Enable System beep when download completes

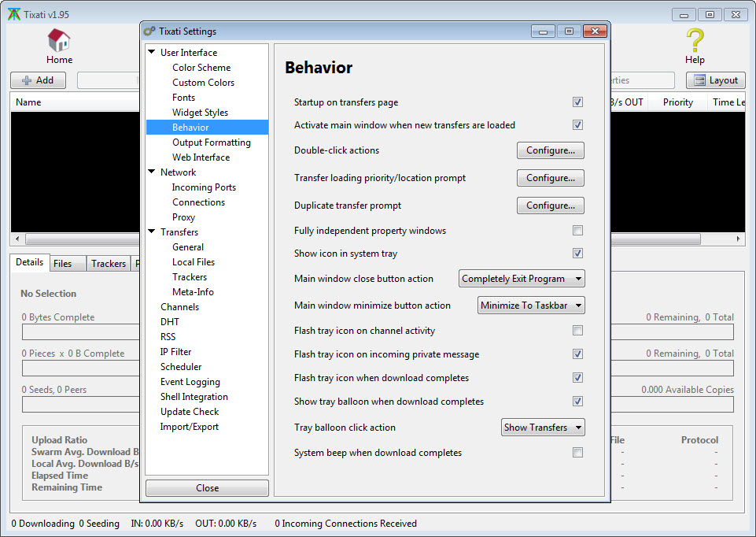[x=577, y=453]
